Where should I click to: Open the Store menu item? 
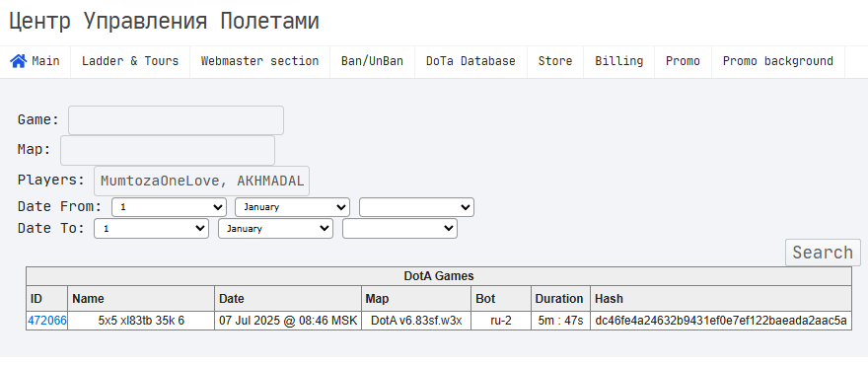click(555, 61)
